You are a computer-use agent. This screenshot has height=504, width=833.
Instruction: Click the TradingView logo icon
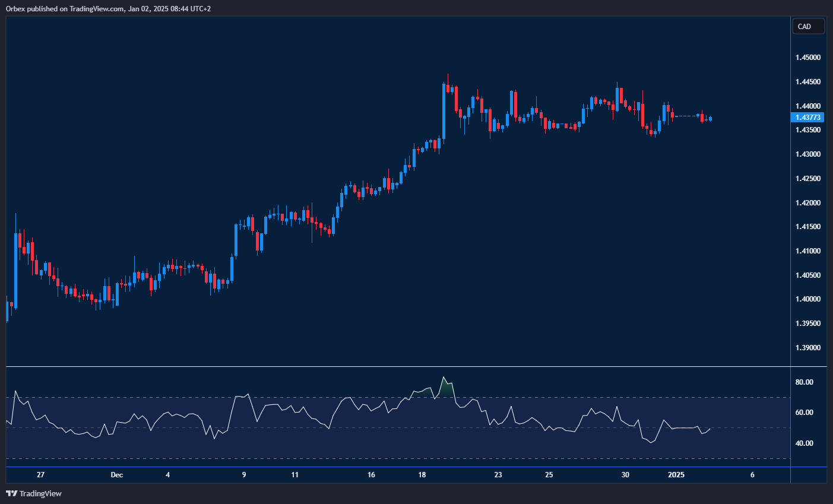[11, 493]
